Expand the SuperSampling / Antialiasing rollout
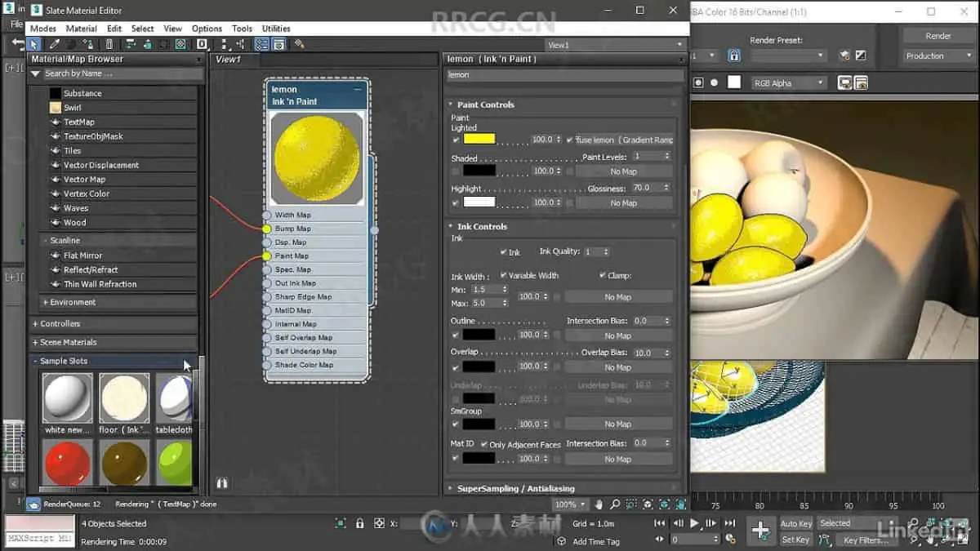980x551 pixels. (x=514, y=488)
